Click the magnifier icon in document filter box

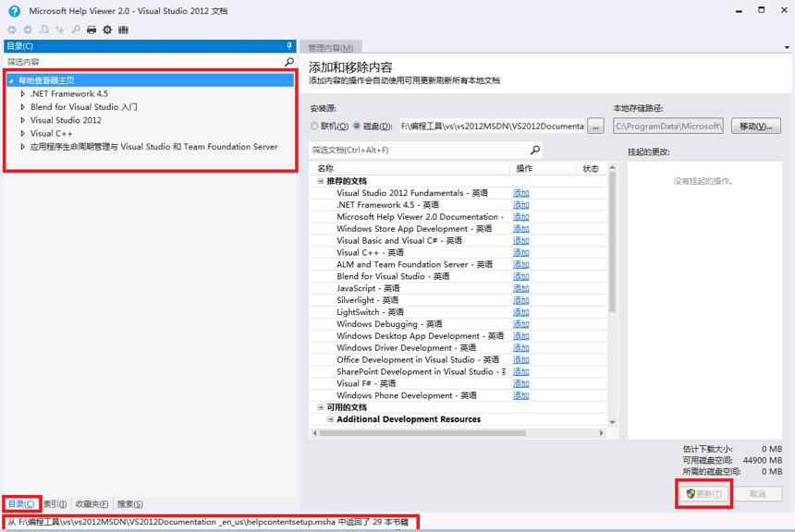point(535,150)
